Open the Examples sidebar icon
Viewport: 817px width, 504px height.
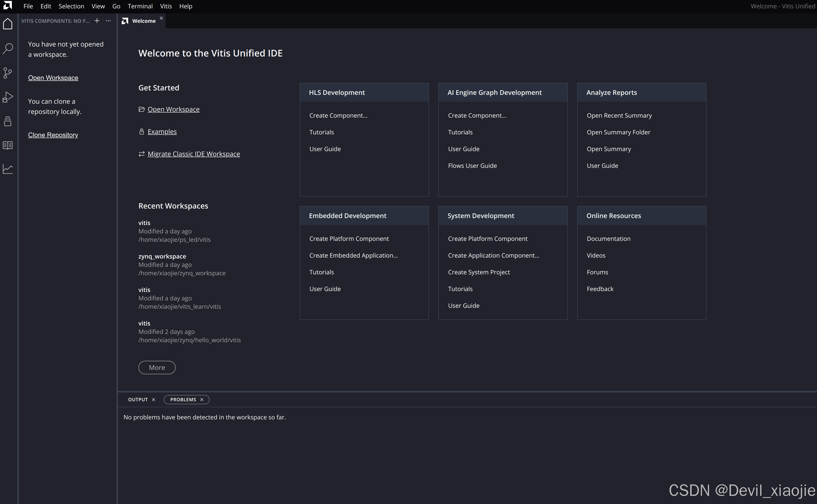8,121
